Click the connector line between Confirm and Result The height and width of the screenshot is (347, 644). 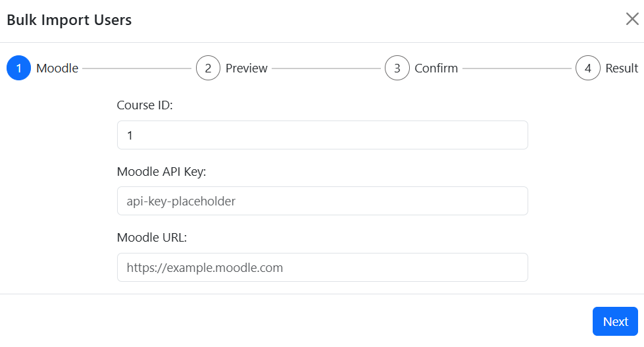click(x=516, y=68)
